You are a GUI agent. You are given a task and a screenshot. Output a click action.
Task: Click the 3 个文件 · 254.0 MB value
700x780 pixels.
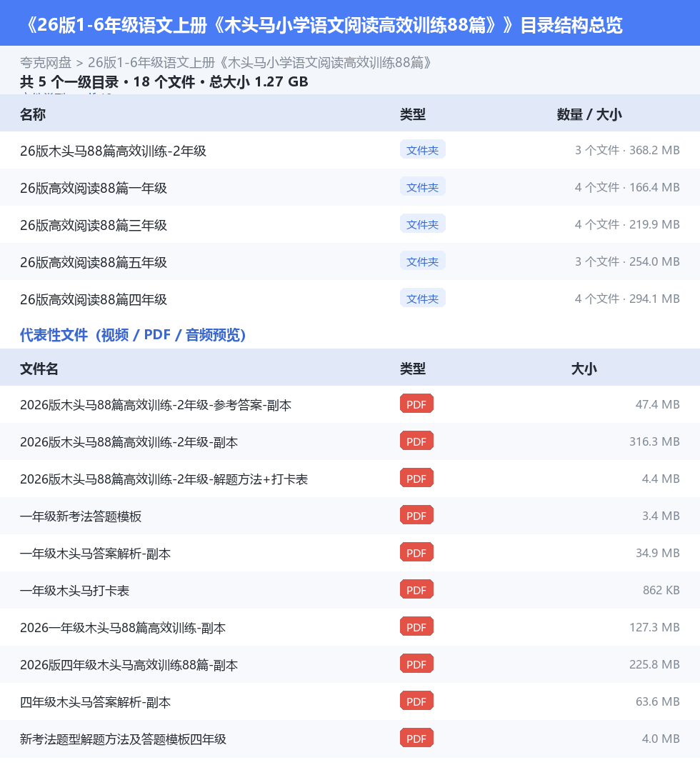pyautogui.click(x=627, y=261)
